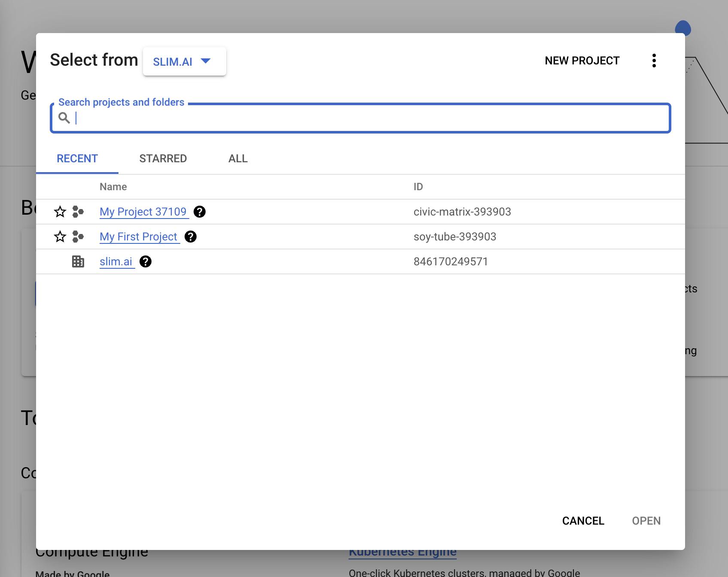The width and height of the screenshot is (728, 577).
Task: Cancel the project selection dialog
Action: click(x=583, y=521)
